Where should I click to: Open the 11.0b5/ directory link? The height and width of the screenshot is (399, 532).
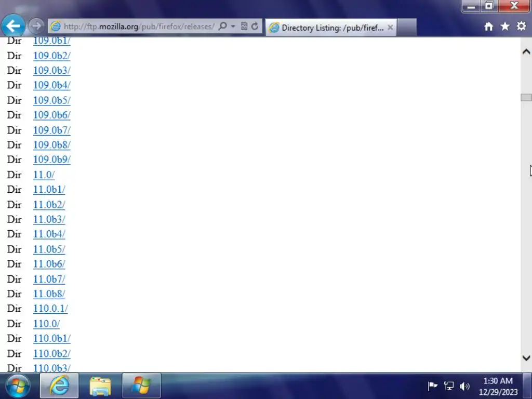(49, 249)
